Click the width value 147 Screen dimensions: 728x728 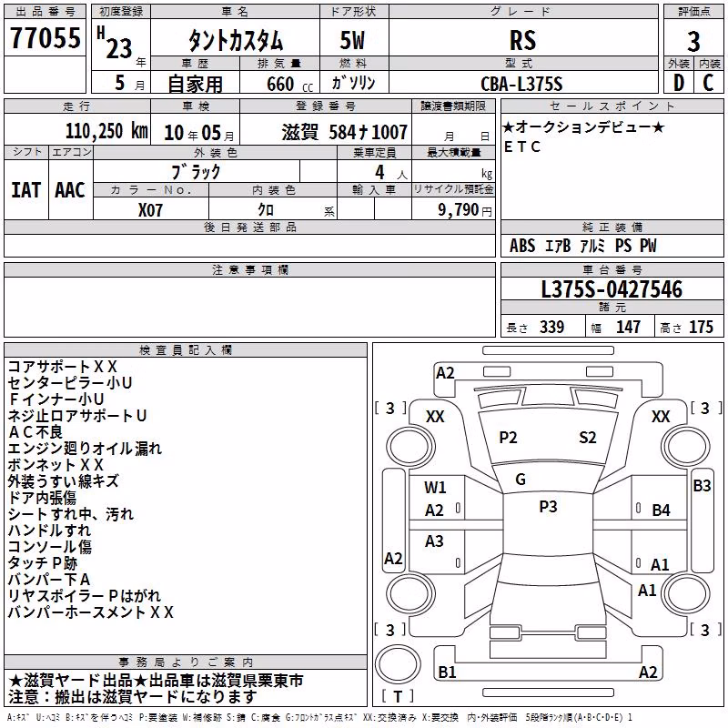tap(628, 328)
